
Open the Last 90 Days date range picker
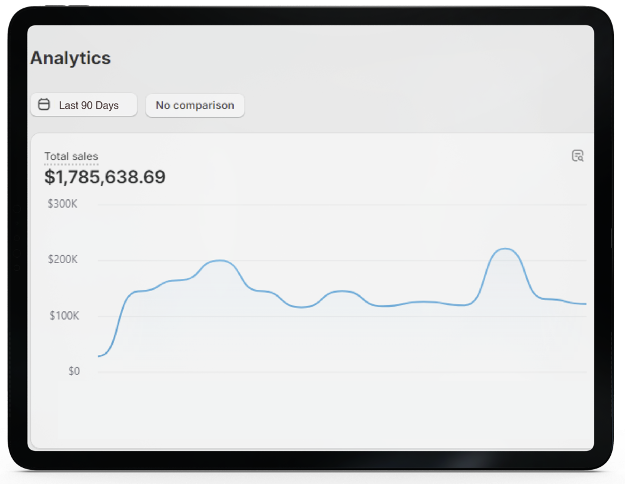[x=84, y=105]
